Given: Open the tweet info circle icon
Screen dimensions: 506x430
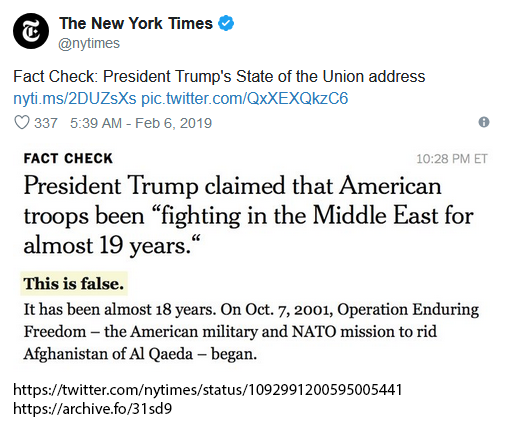Looking at the screenshot, I should tap(484, 122).
